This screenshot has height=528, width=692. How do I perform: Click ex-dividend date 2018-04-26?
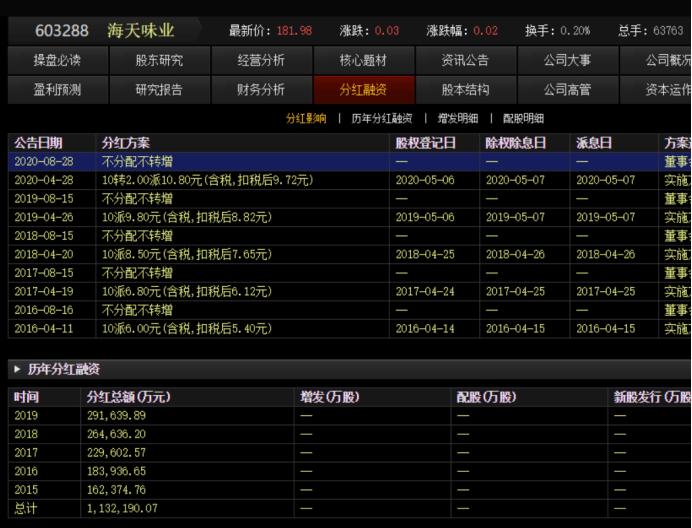coord(515,254)
